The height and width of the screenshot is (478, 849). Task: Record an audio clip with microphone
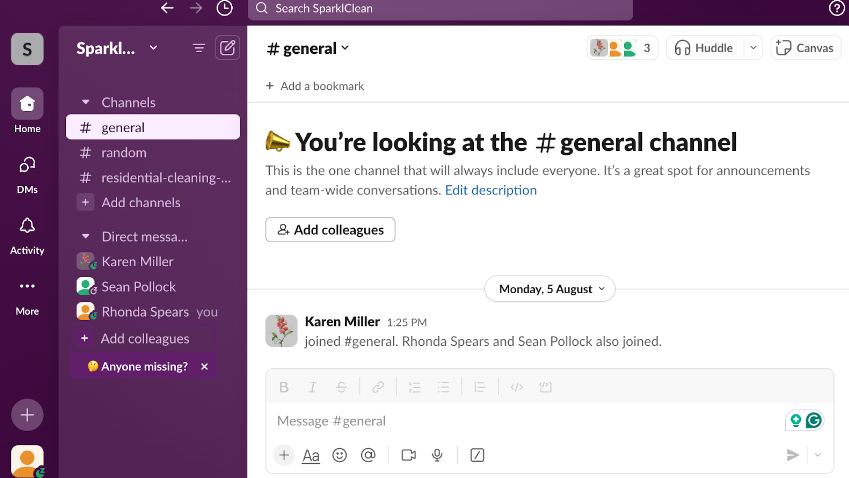pos(437,455)
